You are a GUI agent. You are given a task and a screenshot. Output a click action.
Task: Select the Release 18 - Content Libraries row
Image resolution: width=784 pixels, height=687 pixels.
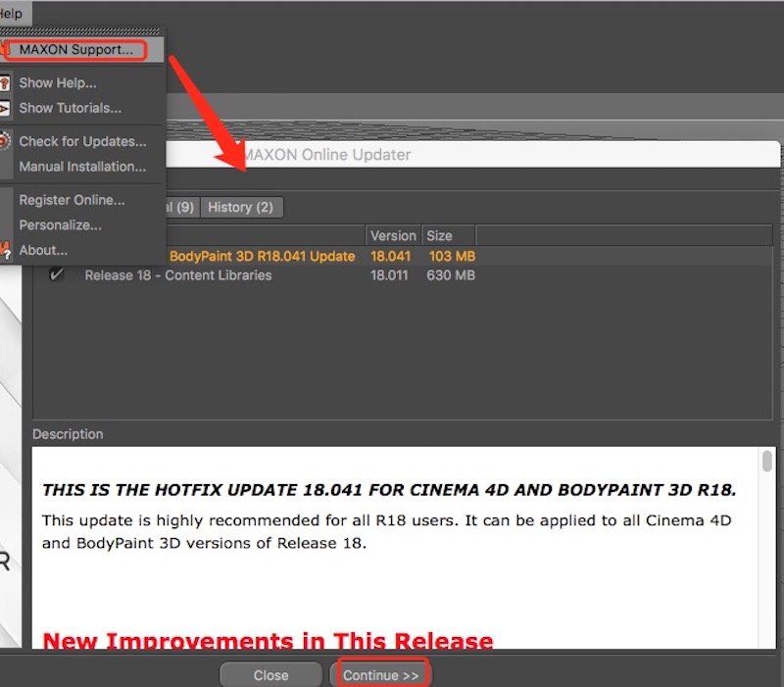(x=403, y=275)
